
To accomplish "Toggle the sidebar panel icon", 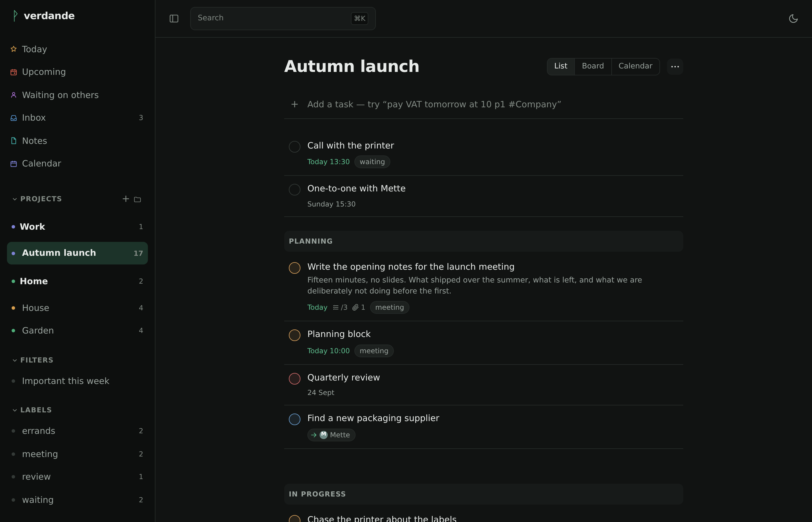I will tap(174, 19).
